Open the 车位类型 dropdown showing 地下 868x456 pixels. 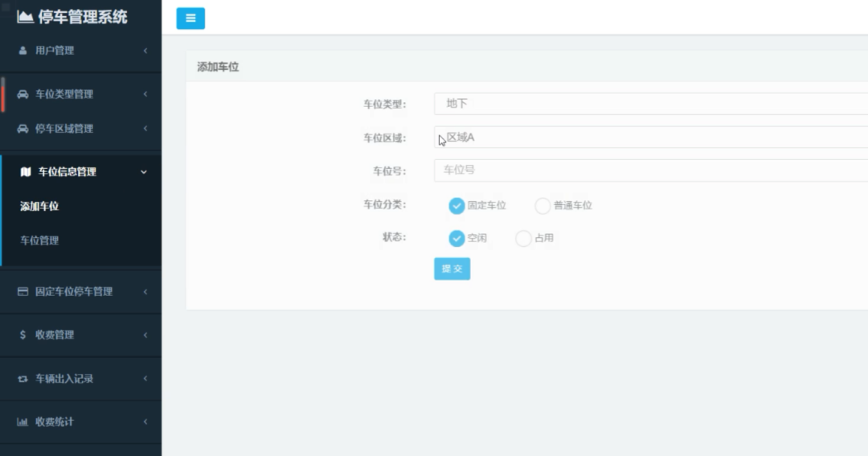651,104
